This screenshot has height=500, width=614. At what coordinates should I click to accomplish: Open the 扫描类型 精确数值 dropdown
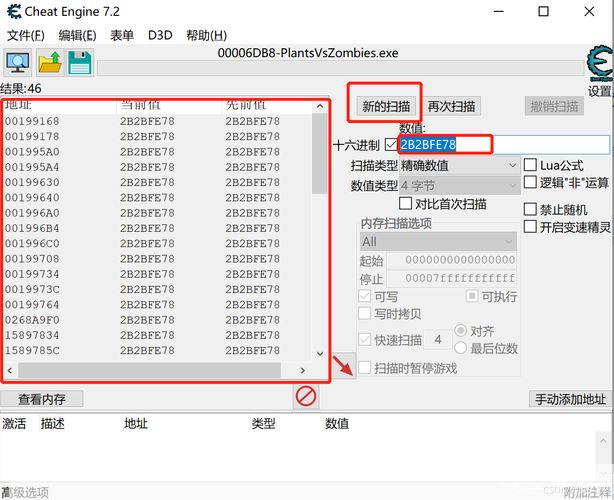tap(459, 166)
